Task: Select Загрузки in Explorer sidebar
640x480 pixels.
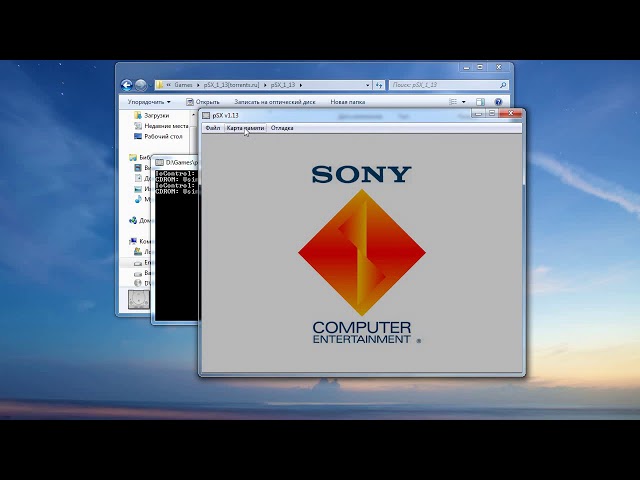Action: (x=152, y=116)
